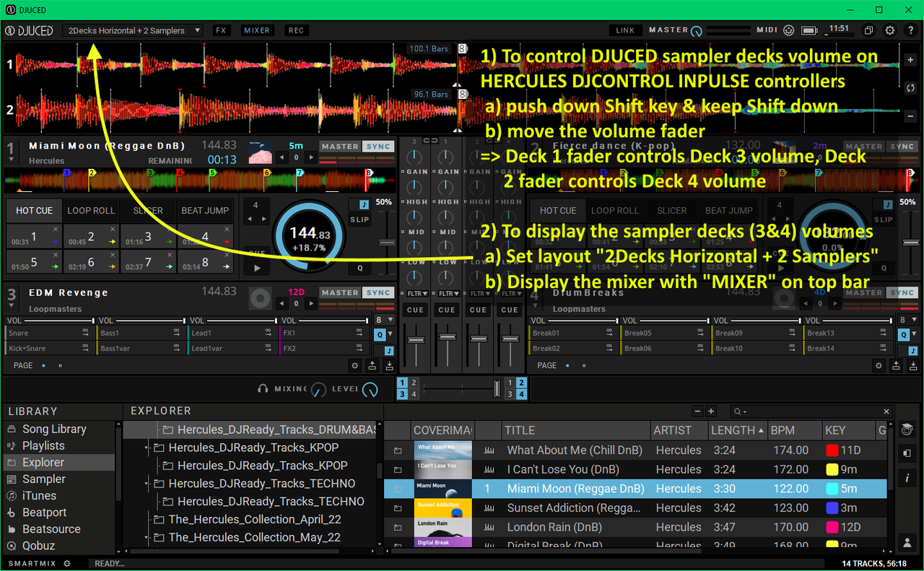
Task: Toggle REC panel on top bar
Action: pos(296,30)
